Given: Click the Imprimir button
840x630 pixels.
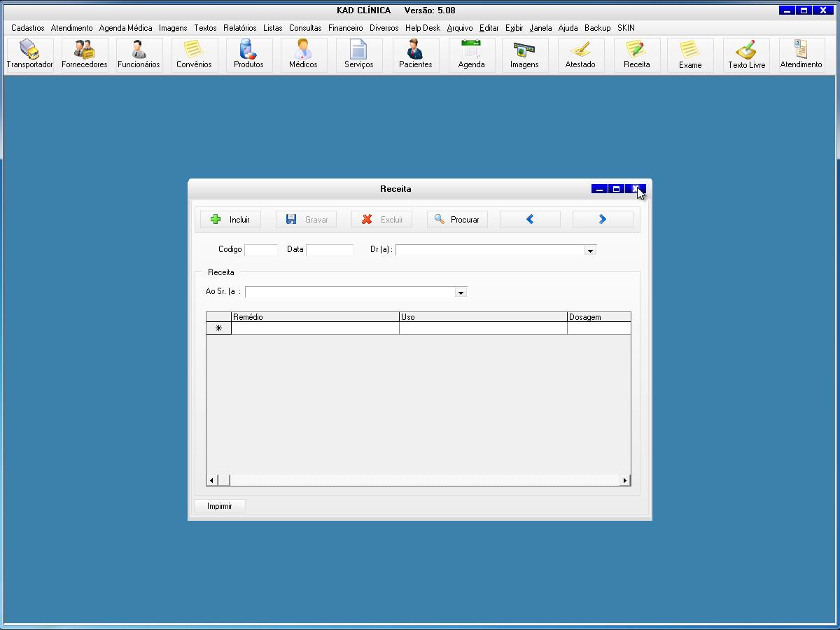Looking at the screenshot, I should (x=220, y=505).
